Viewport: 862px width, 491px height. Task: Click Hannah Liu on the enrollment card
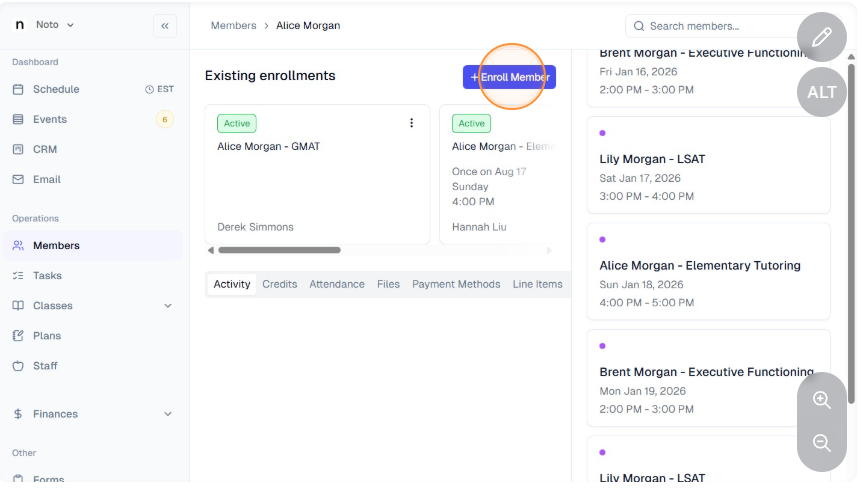(x=479, y=227)
